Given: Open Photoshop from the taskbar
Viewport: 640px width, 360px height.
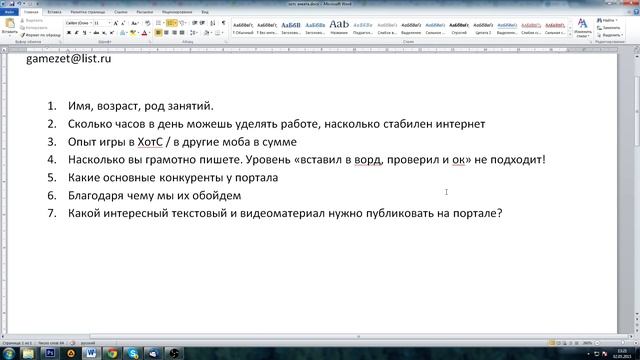Looking at the screenshot, I should click(50, 353).
